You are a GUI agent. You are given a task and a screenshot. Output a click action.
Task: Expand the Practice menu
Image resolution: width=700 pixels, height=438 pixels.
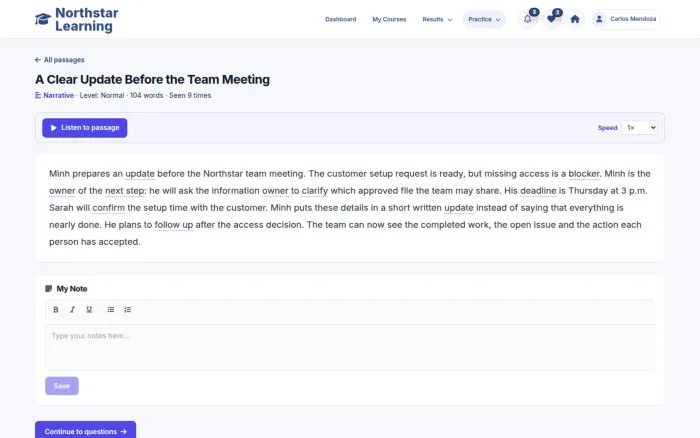coord(484,19)
